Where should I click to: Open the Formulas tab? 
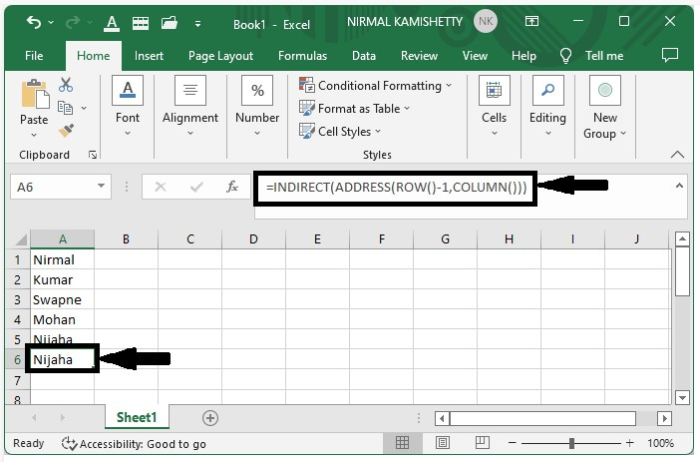[x=302, y=56]
